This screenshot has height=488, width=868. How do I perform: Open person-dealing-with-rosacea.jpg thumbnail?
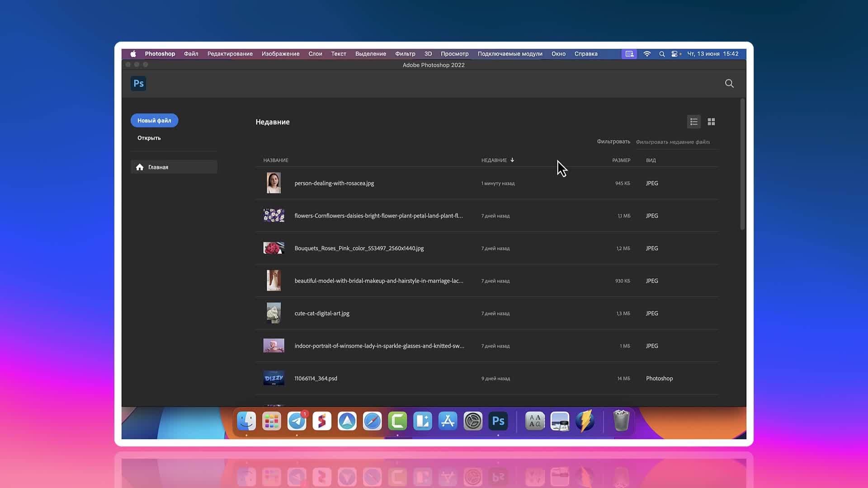pyautogui.click(x=274, y=183)
